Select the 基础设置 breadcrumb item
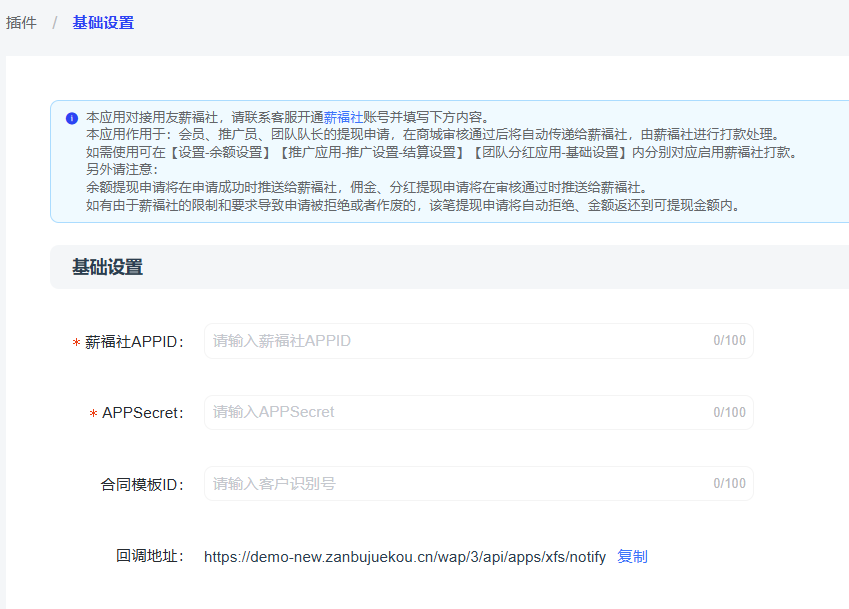 pyautogui.click(x=103, y=22)
